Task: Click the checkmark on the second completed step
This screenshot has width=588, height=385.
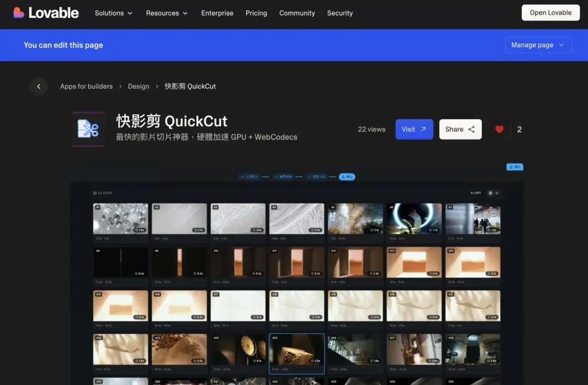Action: (276, 177)
